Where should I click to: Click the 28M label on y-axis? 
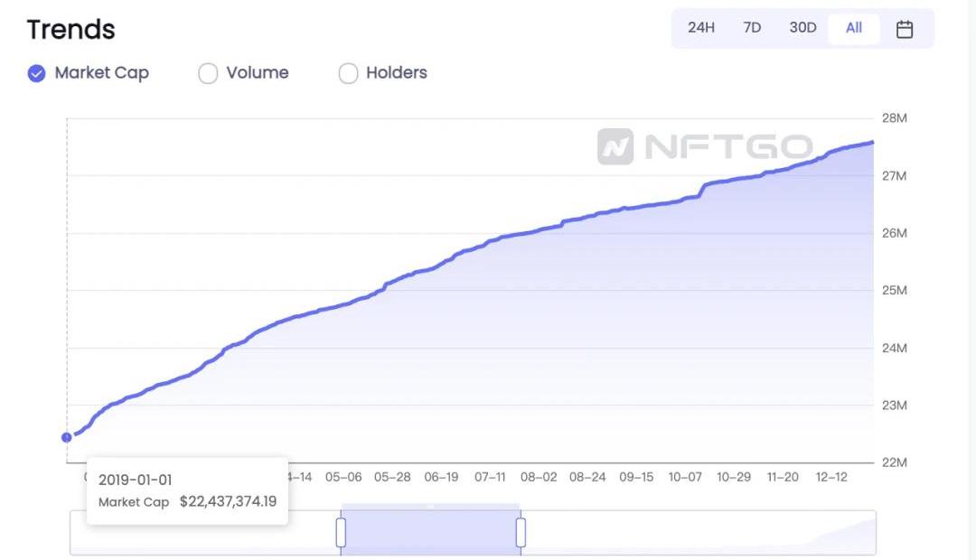point(894,118)
